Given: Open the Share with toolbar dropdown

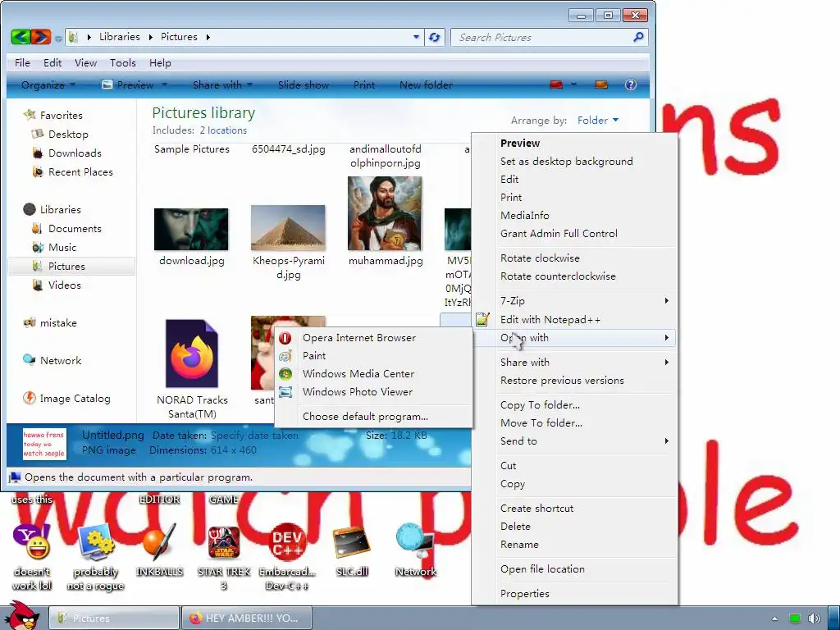Looking at the screenshot, I should point(222,84).
